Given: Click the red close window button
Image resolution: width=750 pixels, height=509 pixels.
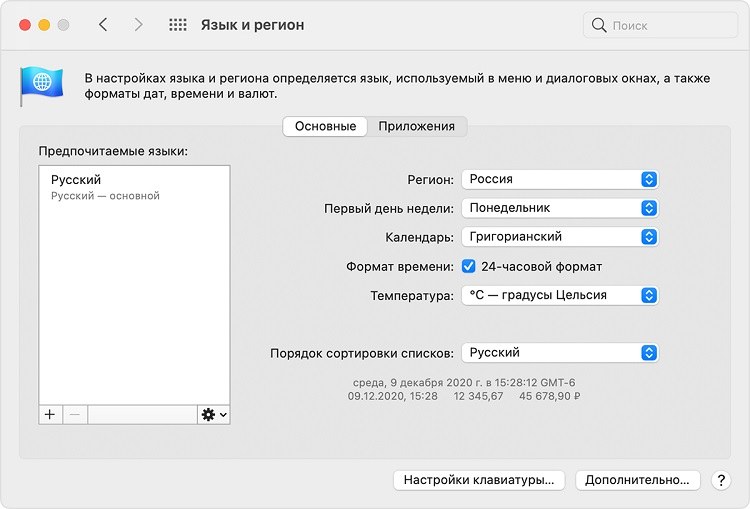Looking at the screenshot, I should point(25,25).
